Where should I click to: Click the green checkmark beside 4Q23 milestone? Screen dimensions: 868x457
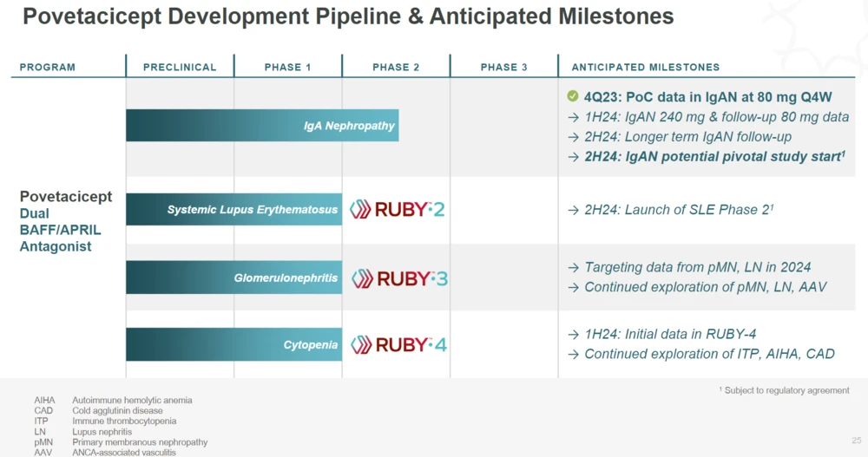coord(573,95)
